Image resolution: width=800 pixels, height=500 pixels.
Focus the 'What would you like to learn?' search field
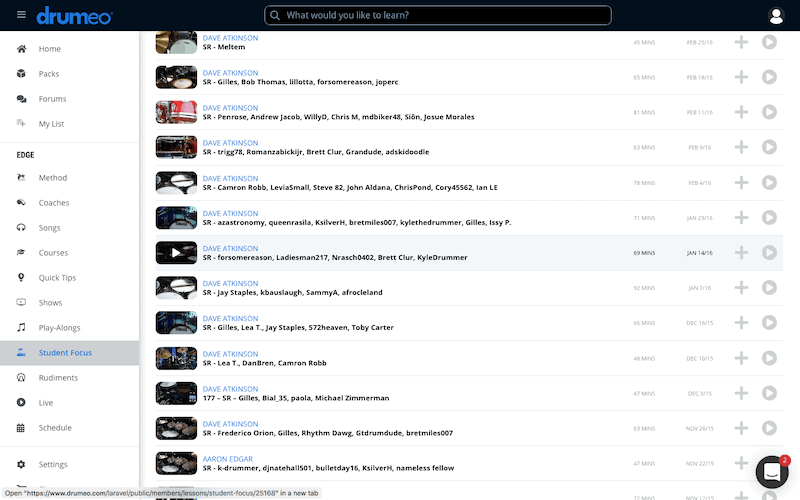coord(438,15)
